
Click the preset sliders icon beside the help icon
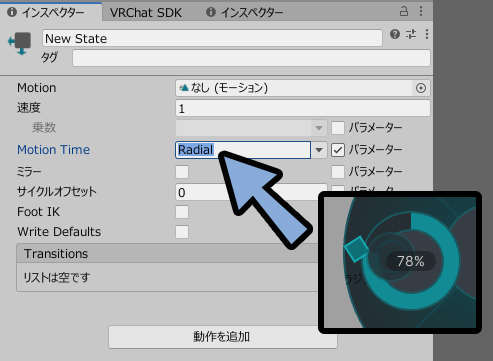click(411, 34)
